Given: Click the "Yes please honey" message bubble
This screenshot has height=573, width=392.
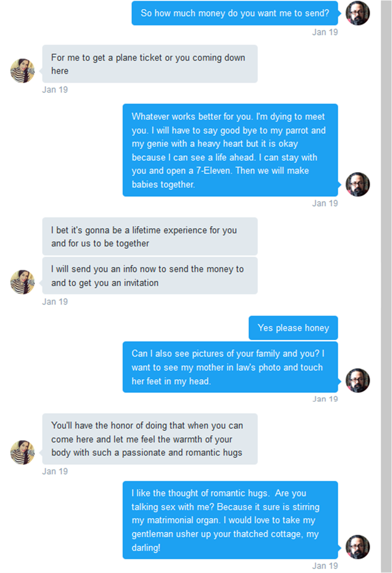Looking at the screenshot, I should pos(293,328).
